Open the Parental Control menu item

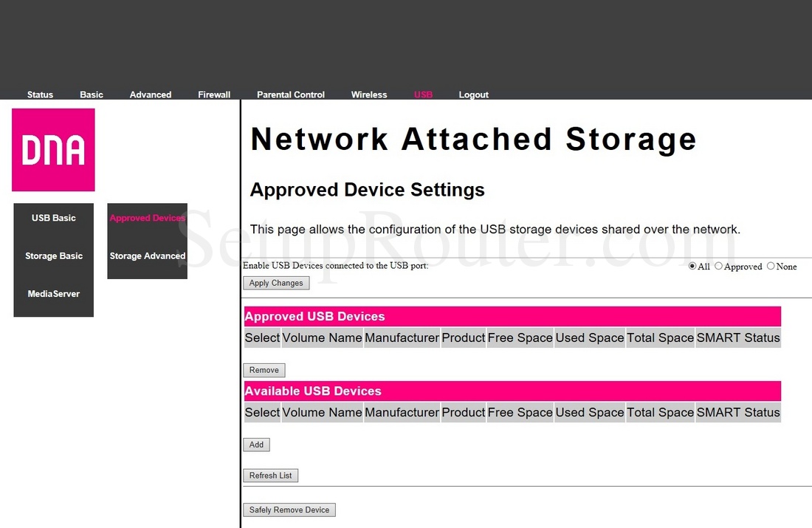coord(290,94)
